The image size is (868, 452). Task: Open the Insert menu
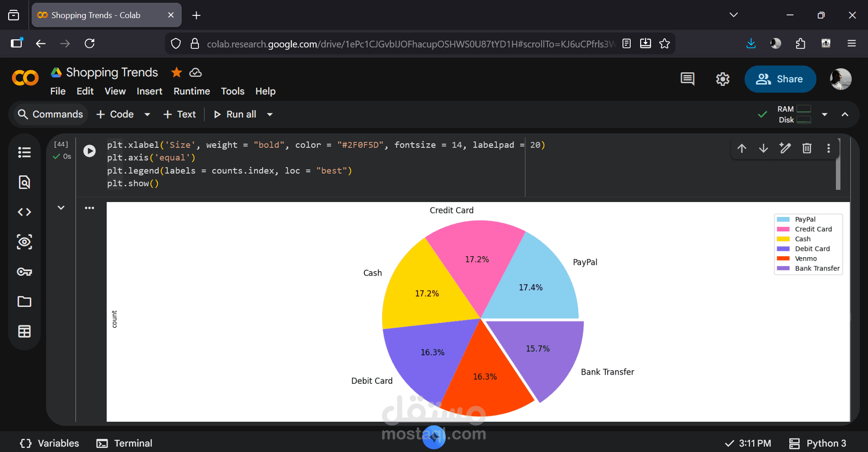point(149,91)
